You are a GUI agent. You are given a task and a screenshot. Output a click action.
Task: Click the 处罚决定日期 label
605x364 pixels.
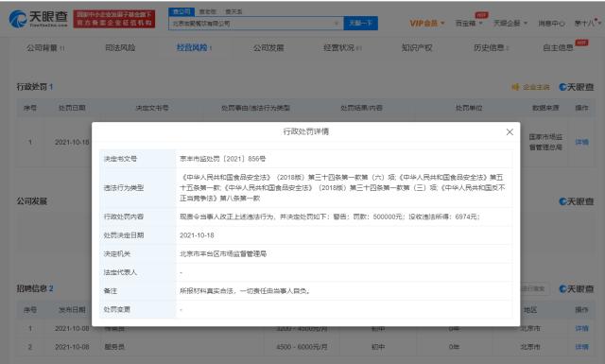pyautogui.click(x=124, y=235)
